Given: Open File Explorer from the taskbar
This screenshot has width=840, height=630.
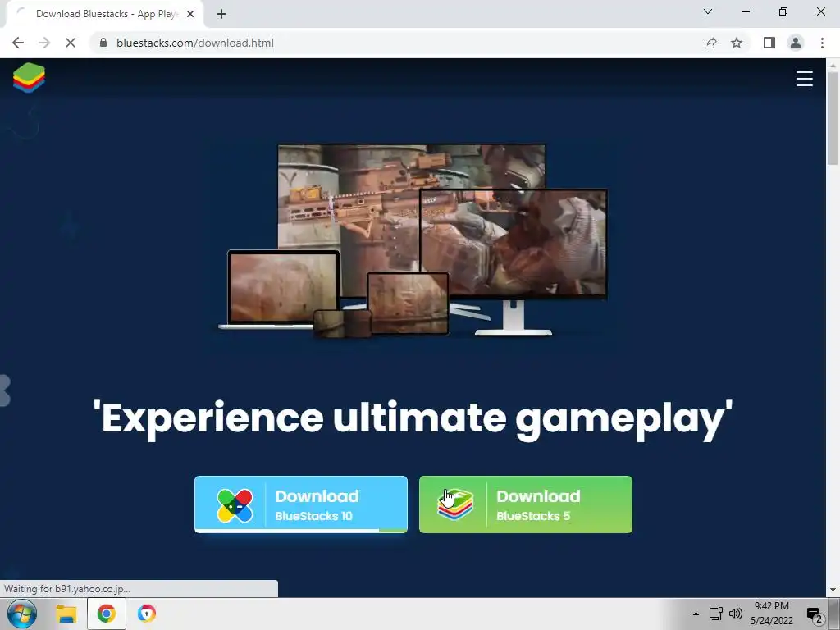Looking at the screenshot, I should [66, 614].
